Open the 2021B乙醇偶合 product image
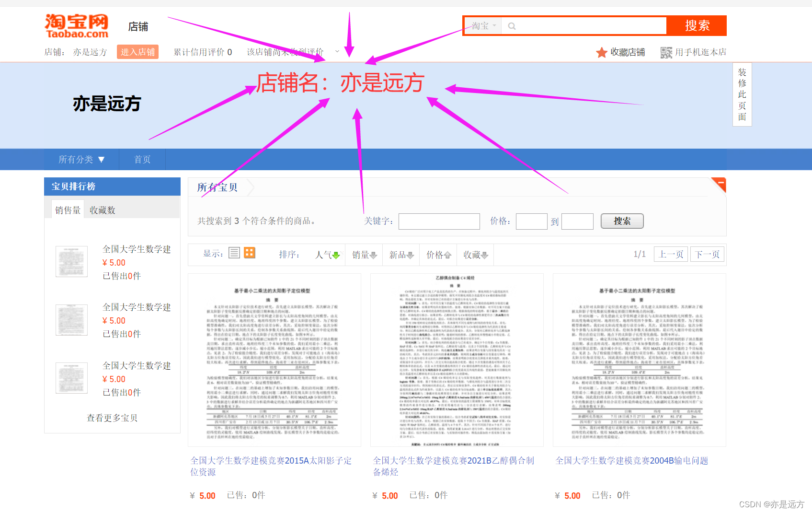Image resolution: width=812 pixels, height=513 pixels. click(457, 360)
